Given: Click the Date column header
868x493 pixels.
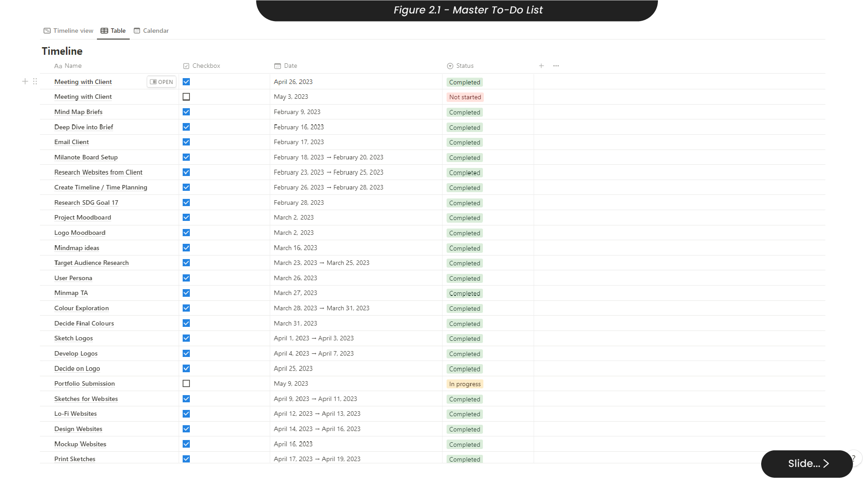Looking at the screenshot, I should pyautogui.click(x=286, y=66).
